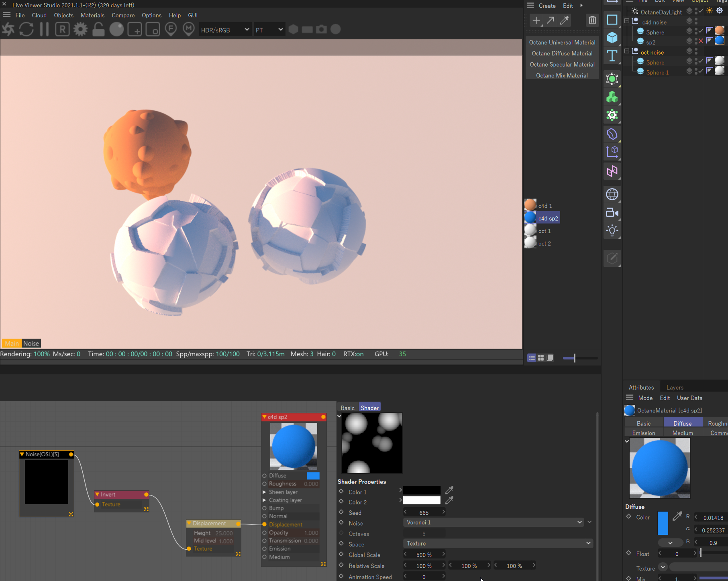Screen dimensions: 728x581
Task: Toggle the OctaneDayLight enable checkmark
Action: (701, 11)
